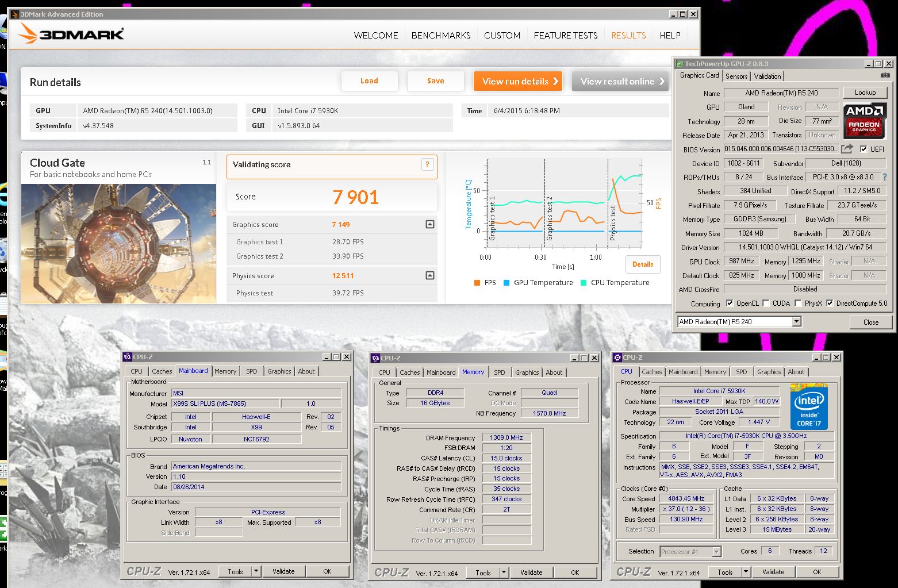Click the AMD Radeon Graphics logo
Image resolution: width=898 pixels, height=588 pixels.
click(865, 121)
